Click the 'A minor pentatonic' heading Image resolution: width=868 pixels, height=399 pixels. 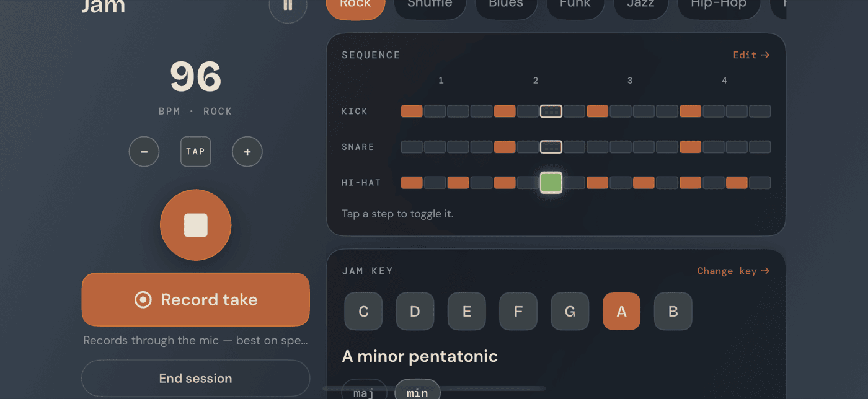pos(420,356)
